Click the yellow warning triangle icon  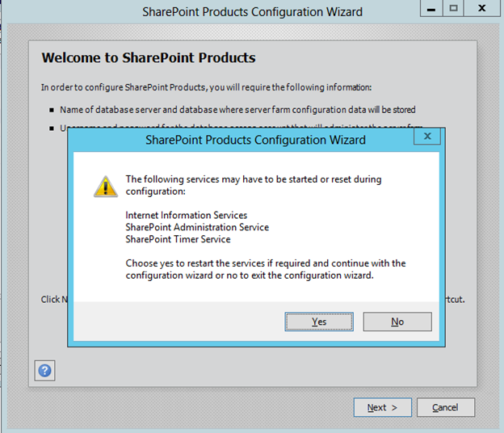[x=106, y=186]
